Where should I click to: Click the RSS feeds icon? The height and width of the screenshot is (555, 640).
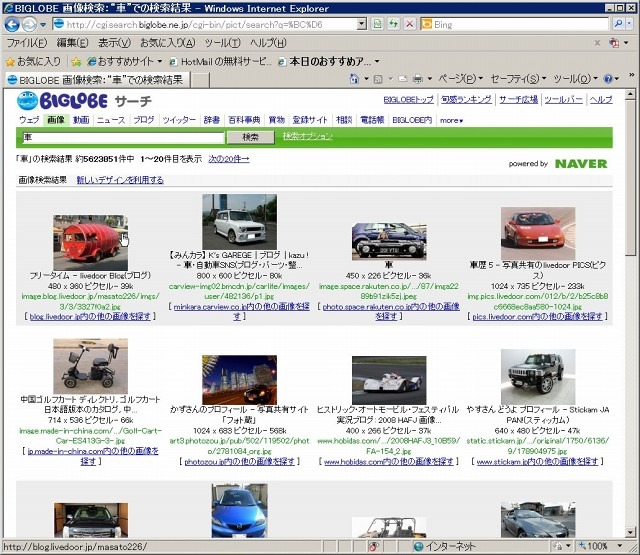tap(378, 79)
